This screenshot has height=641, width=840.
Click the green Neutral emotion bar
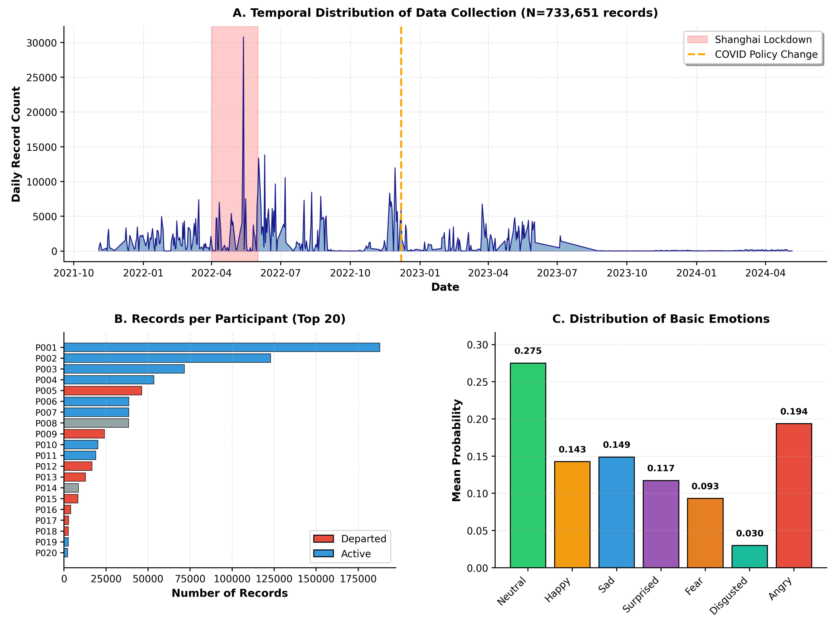click(x=528, y=465)
